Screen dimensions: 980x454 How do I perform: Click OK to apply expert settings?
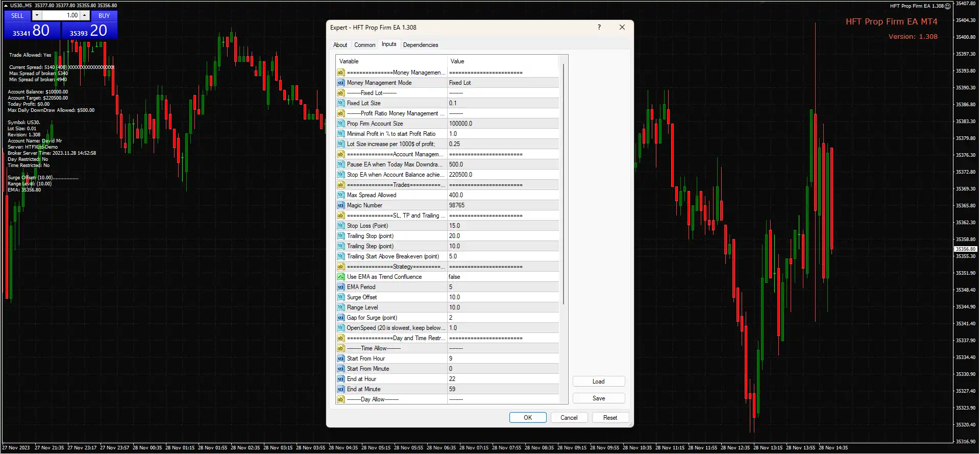(x=528, y=418)
